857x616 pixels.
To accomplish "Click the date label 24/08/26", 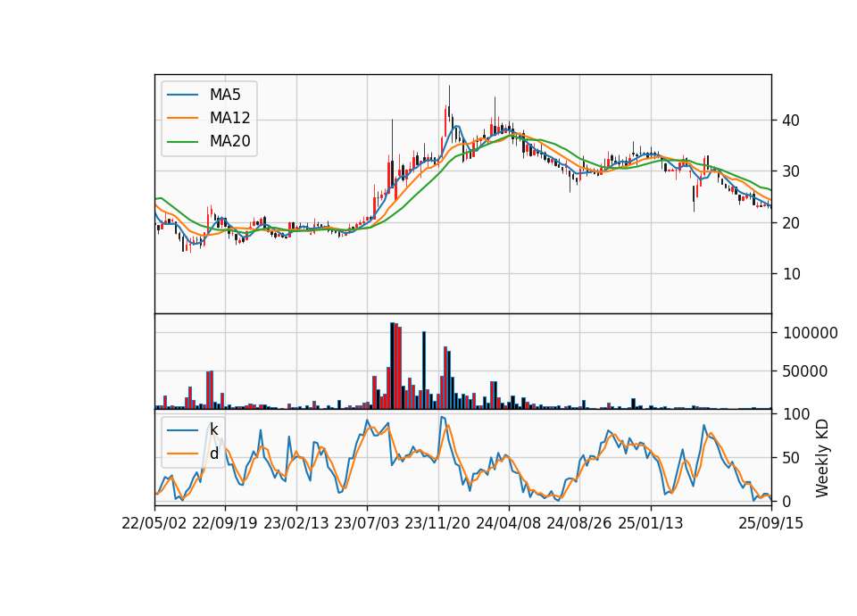I will pyautogui.click(x=579, y=523).
